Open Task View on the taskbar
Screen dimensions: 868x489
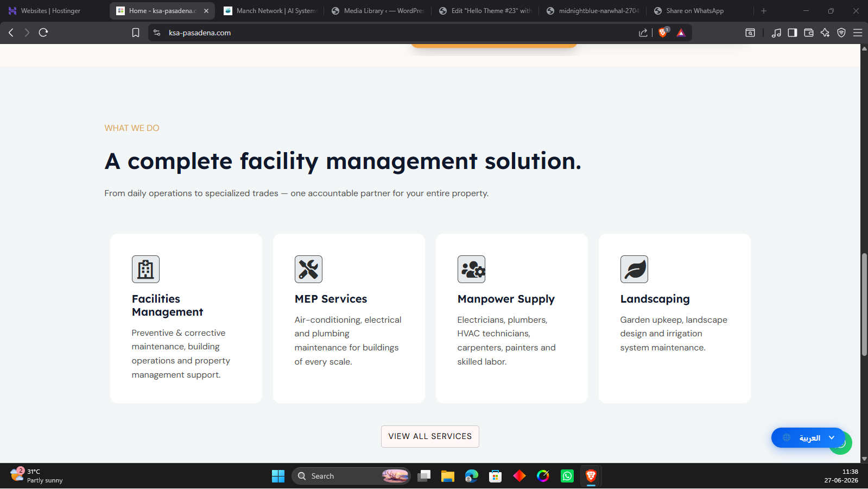(424, 476)
